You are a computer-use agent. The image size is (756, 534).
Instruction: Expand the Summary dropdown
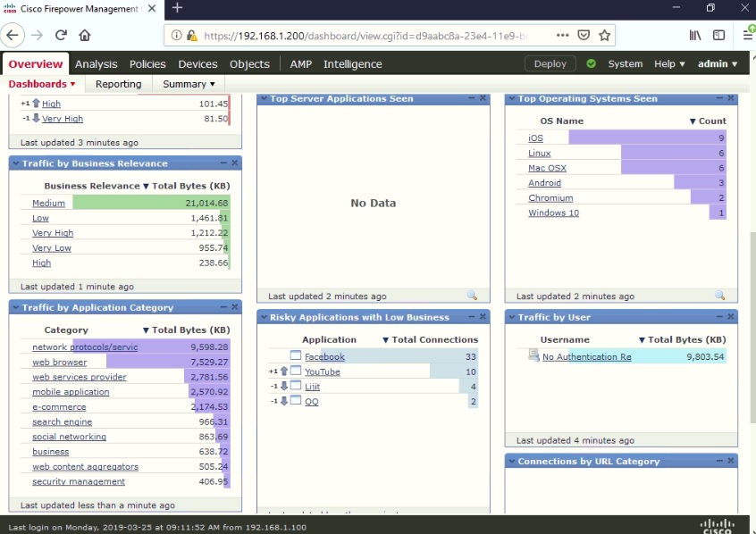point(188,83)
